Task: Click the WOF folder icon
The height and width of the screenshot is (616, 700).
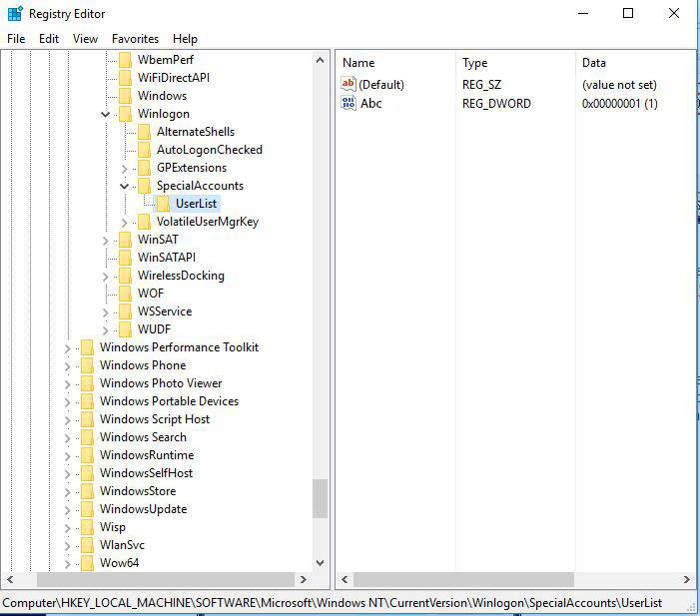Action: pyautogui.click(x=126, y=294)
